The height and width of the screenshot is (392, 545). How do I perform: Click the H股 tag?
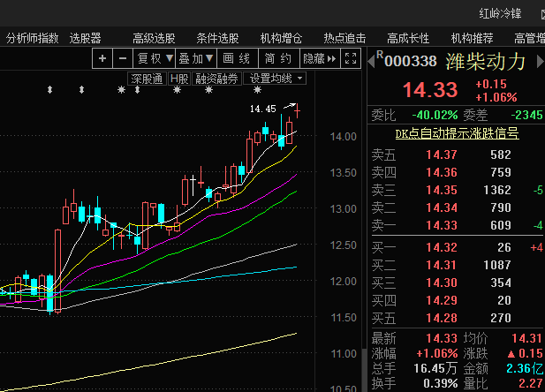179,79
